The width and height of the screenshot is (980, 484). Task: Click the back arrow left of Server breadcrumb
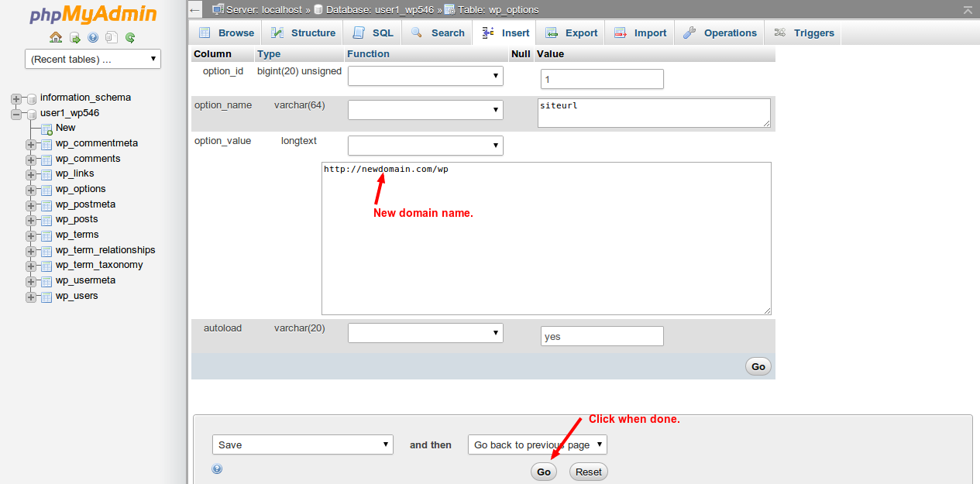(196, 10)
